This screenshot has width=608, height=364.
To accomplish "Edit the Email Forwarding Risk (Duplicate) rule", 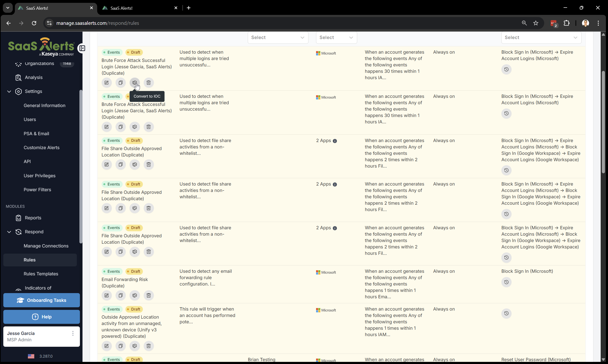I will tap(106, 295).
